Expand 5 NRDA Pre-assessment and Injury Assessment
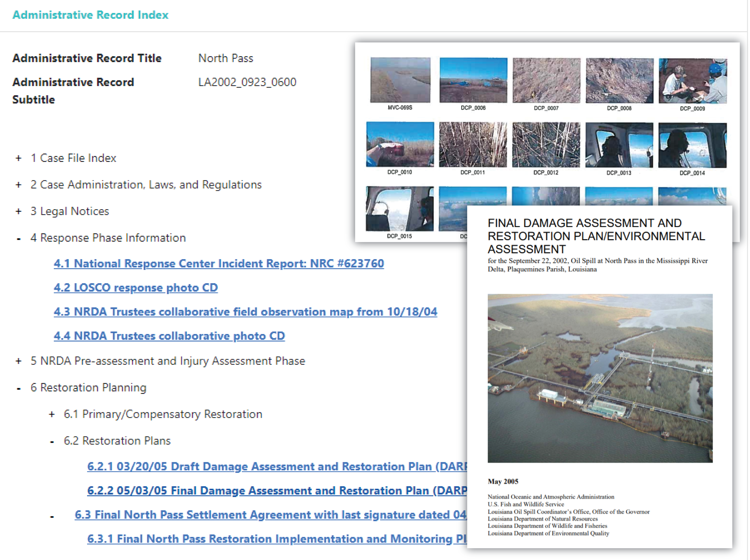This screenshot has height=560, width=750. (x=19, y=361)
